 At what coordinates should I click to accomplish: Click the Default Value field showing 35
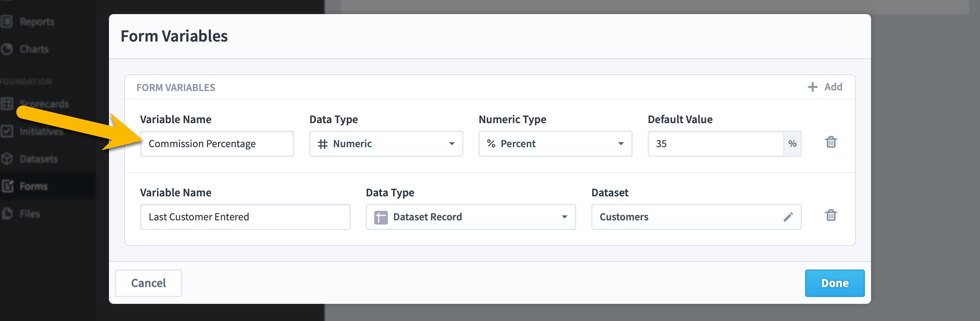[x=716, y=144]
